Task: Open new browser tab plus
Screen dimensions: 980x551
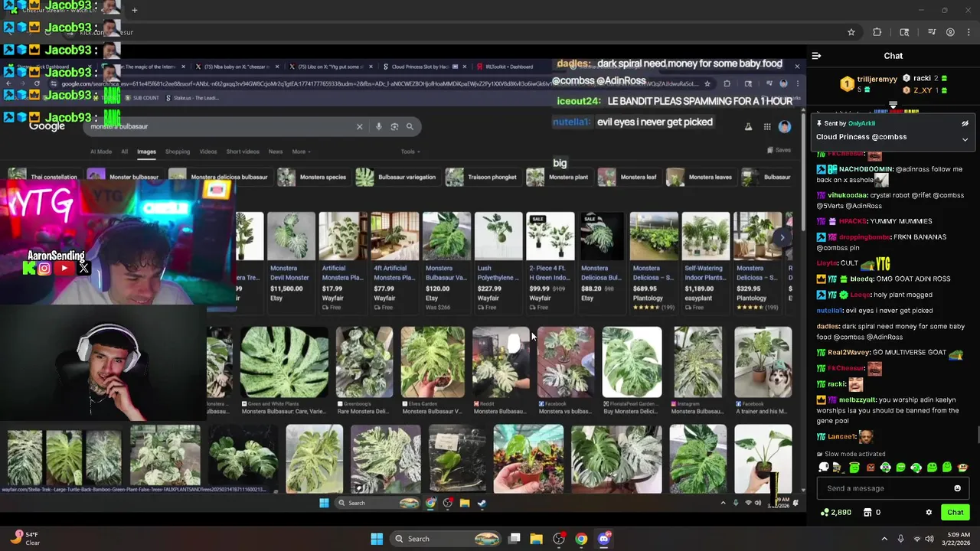Action: (x=134, y=10)
